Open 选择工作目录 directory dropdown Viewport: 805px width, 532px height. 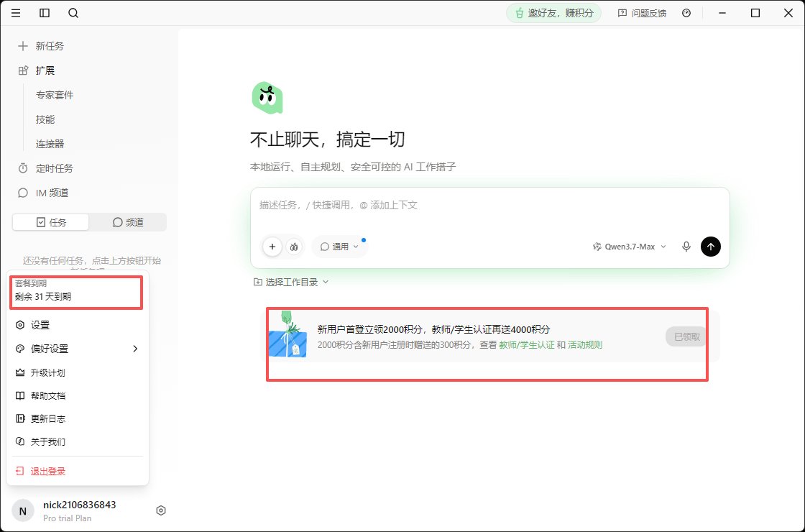291,282
